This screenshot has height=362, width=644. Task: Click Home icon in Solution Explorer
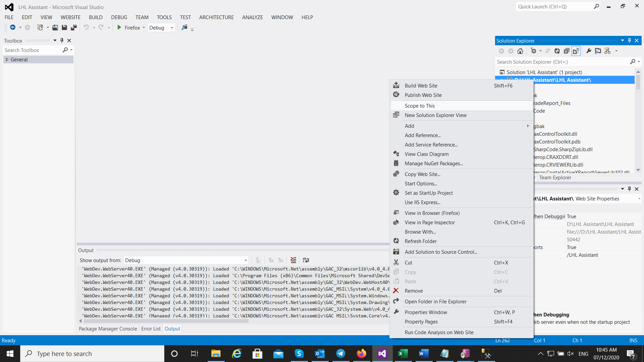(x=520, y=51)
